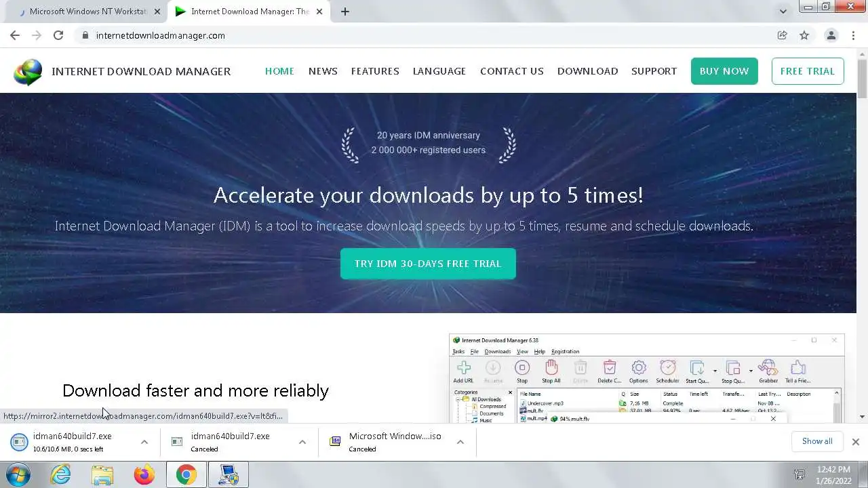Click the browser forward arrow
Image resolution: width=868 pixels, height=488 pixels.
coord(37,35)
